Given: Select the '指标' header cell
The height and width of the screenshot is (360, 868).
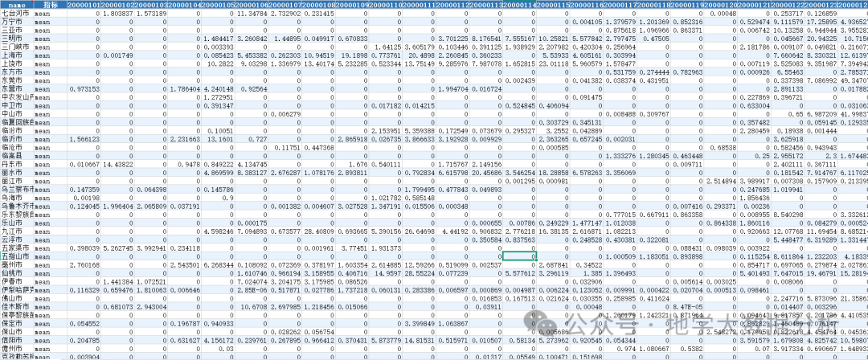Looking at the screenshot, I should [x=50, y=5].
